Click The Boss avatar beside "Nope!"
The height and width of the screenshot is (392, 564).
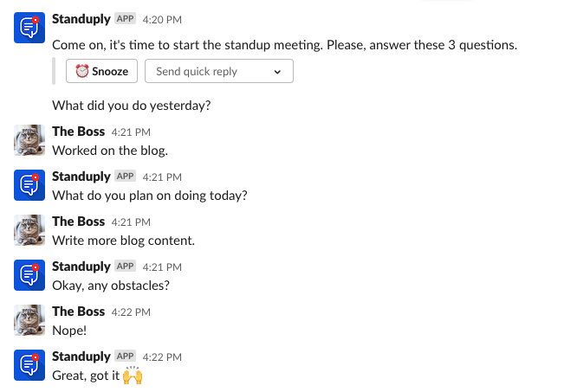(29, 320)
